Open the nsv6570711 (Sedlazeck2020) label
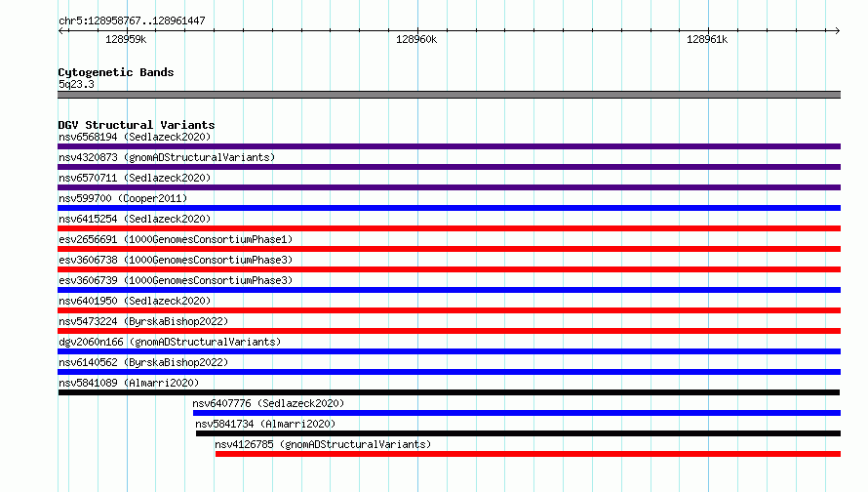868x492 pixels. click(x=135, y=178)
